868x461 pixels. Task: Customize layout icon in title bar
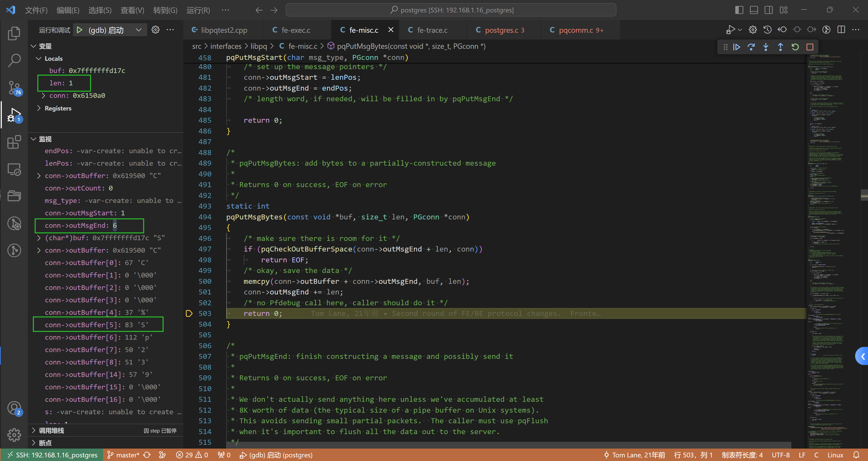(783, 10)
